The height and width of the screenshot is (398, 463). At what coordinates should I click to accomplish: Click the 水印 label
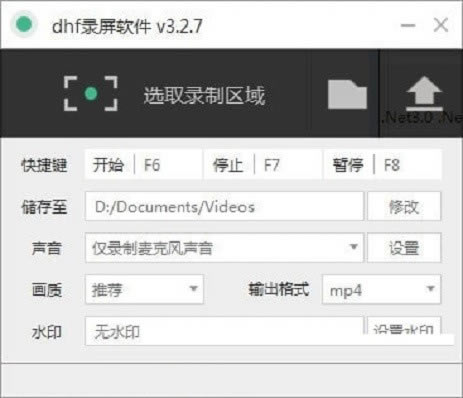[x=47, y=332]
